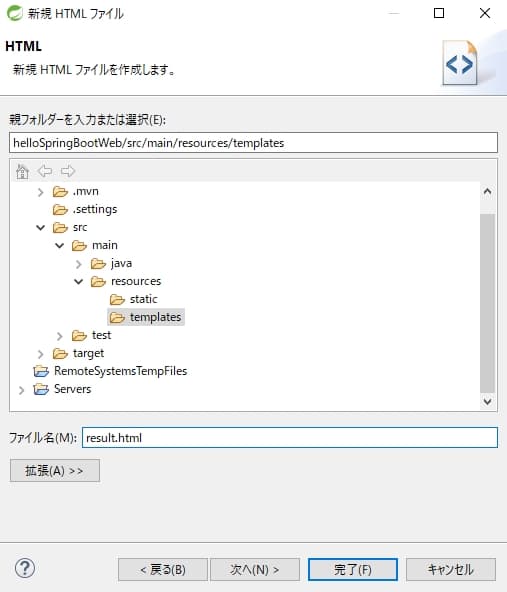Click the forward arrow in folder navigation
Viewport: 507px width, 592px height.
(68, 171)
